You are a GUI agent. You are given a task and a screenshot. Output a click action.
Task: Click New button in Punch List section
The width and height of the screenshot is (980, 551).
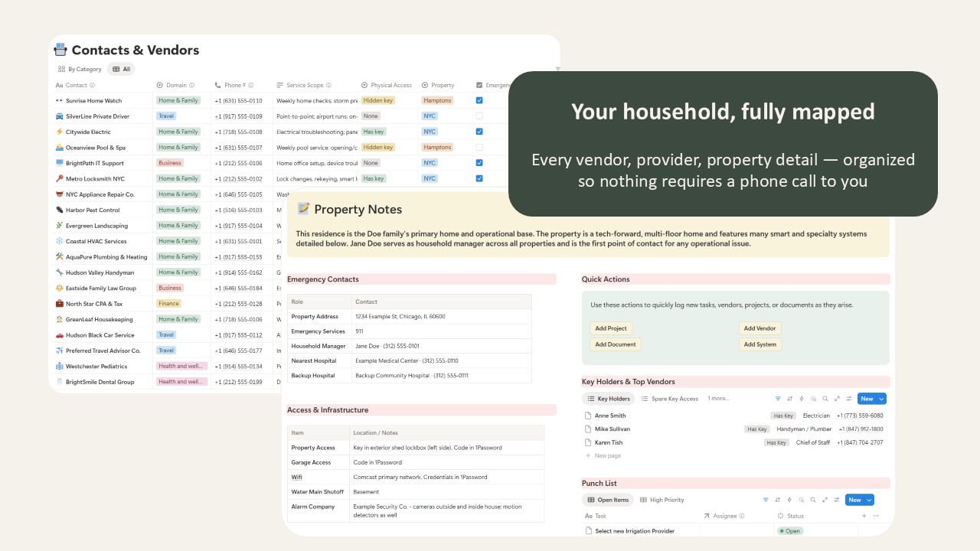coord(854,500)
